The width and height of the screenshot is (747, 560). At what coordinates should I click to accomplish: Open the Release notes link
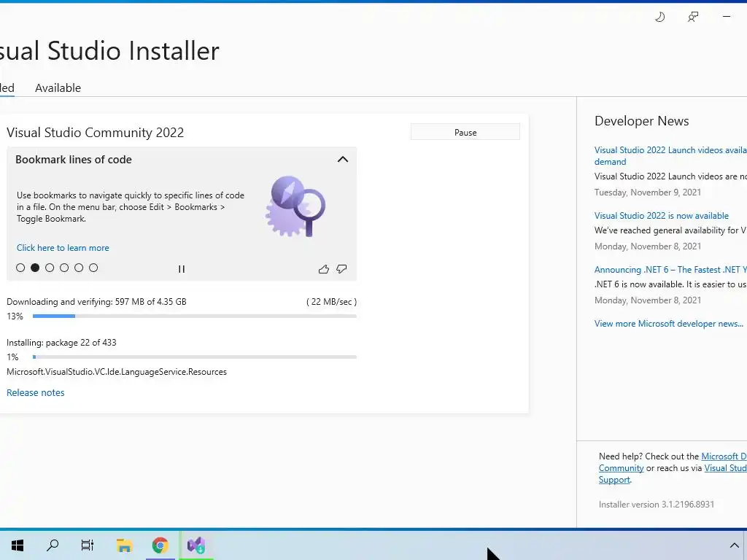pyautogui.click(x=36, y=393)
